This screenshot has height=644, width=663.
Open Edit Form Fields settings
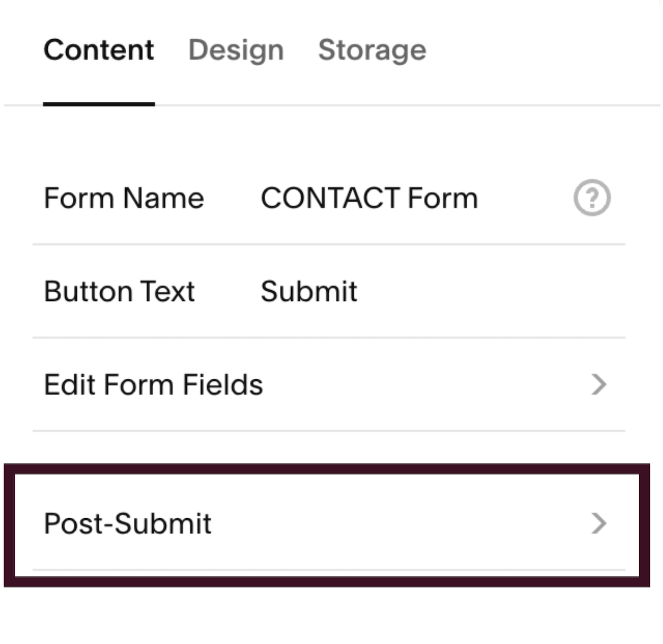pyautogui.click(x=329, y=385)
